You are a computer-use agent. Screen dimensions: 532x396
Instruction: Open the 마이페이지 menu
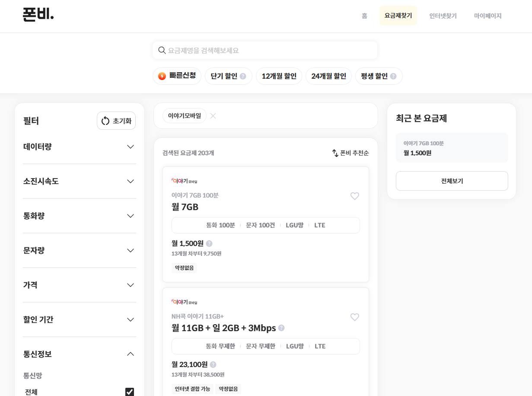coord(487,16)
